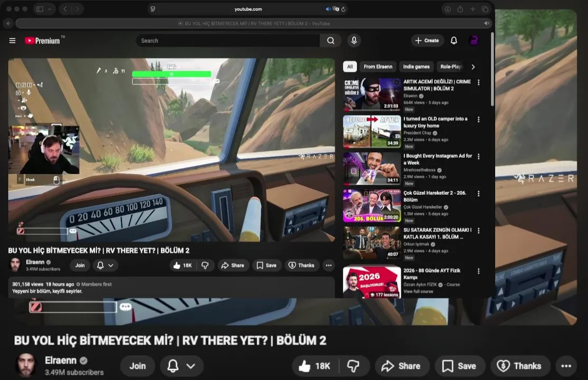
Task: Show Safari downloads
Action: pyautogui.click(x=447, y=9)
